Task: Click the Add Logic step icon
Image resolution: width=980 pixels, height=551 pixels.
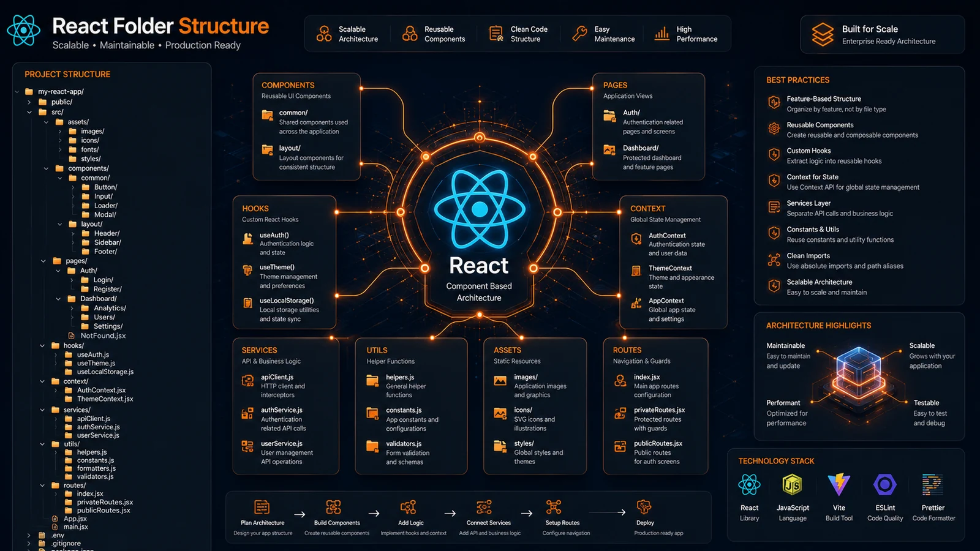Action: coord(408,508)
